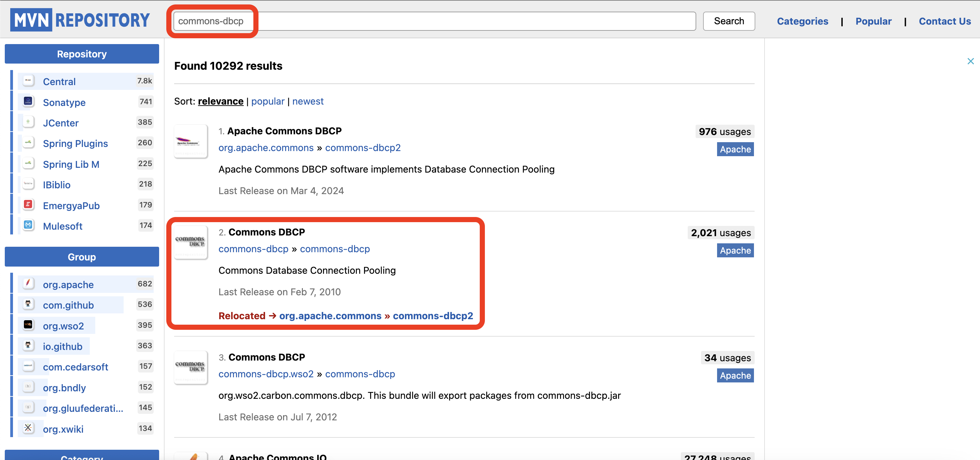Select the com.github octocat icon
The height and width of the screenshot is (460, 980).
pyautogui.click(x=28, y=304)
